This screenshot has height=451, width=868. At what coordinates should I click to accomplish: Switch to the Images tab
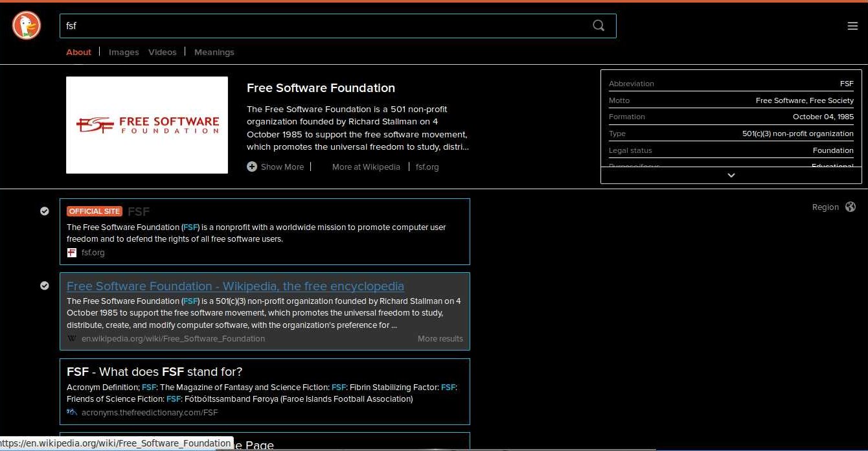point(124,52)
